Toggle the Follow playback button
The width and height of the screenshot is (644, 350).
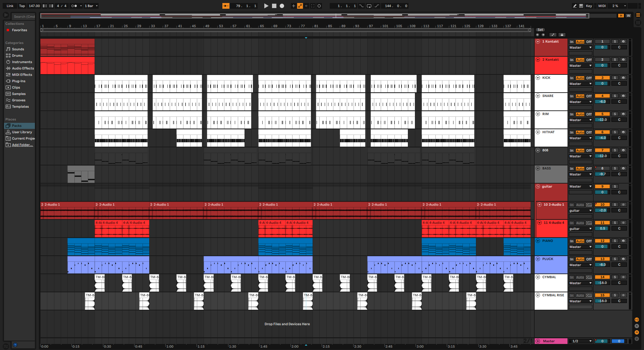[226, 6]
